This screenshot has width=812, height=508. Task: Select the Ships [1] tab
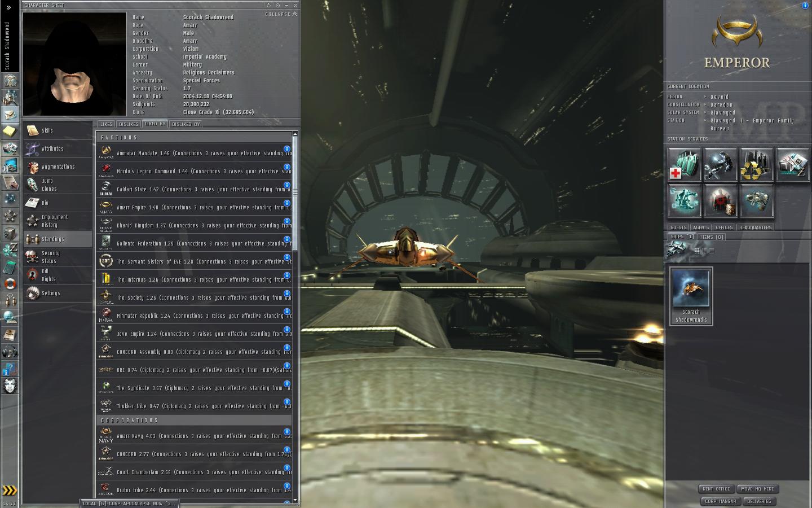pos(682,237)
